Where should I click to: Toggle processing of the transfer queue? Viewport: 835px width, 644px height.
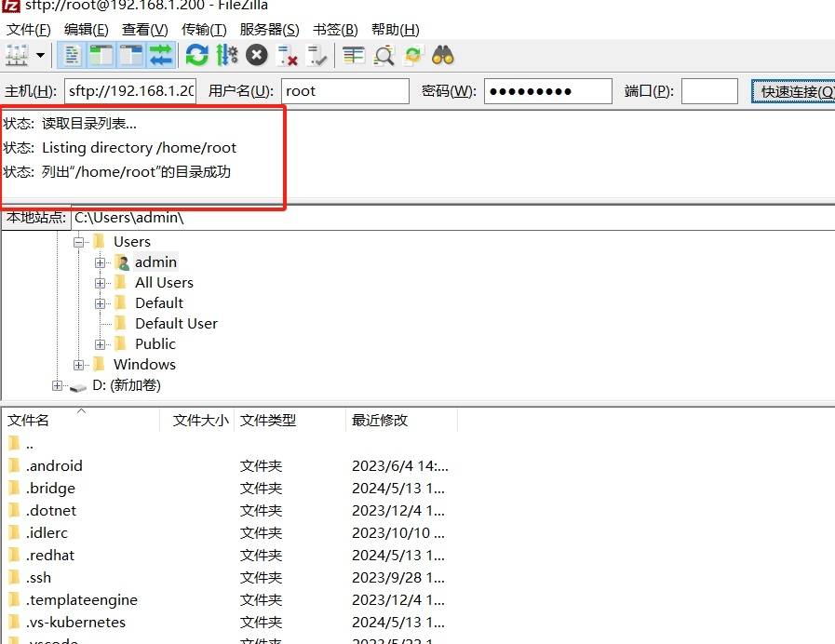[x=226, y=56]
